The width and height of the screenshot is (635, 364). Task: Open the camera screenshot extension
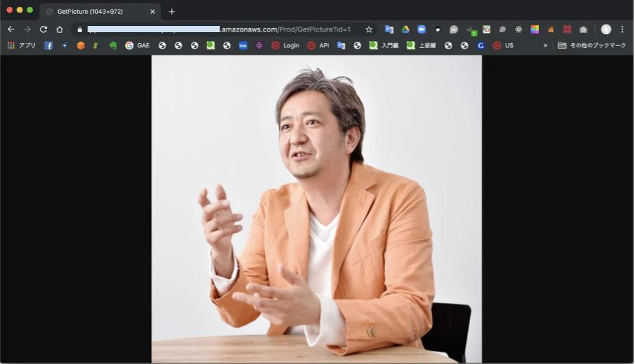583,29
